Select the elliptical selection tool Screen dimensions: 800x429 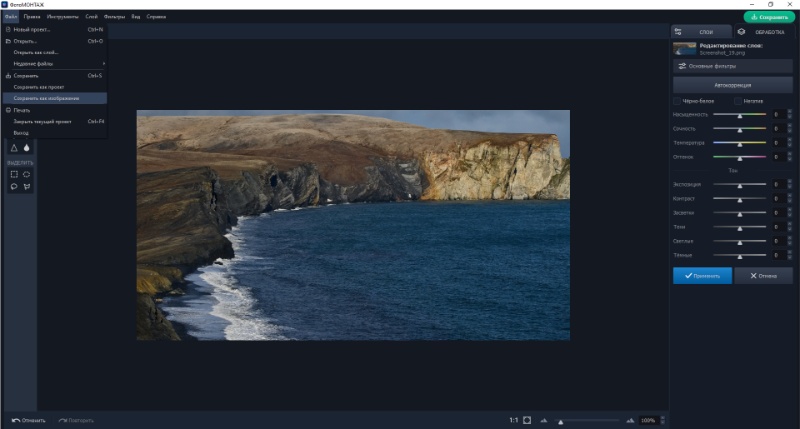pyautogui.click(x=27, y=174)
